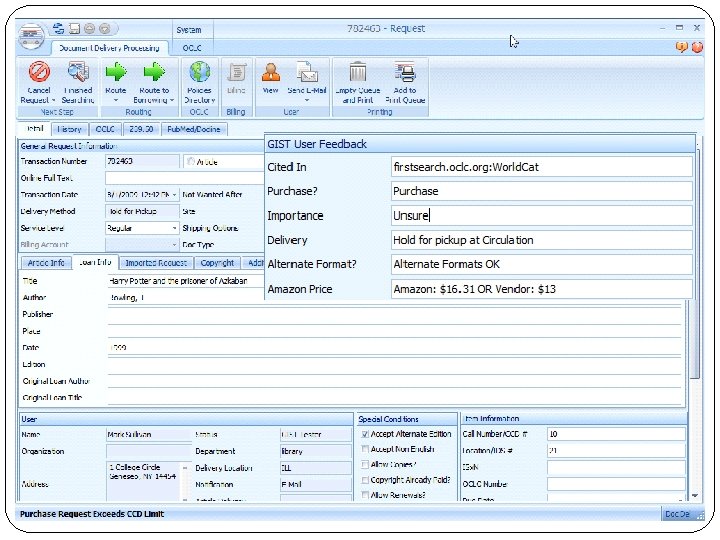Click the Amazon Price field

coord(541,289)
